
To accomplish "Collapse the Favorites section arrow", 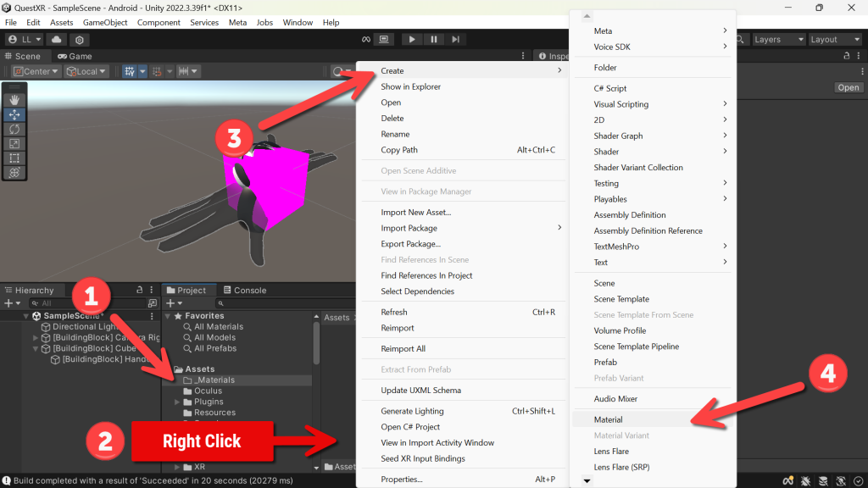I will pos(168,316).
